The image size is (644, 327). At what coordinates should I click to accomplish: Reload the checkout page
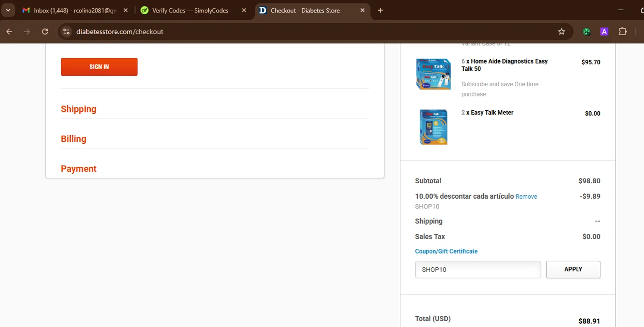point(45,32)
